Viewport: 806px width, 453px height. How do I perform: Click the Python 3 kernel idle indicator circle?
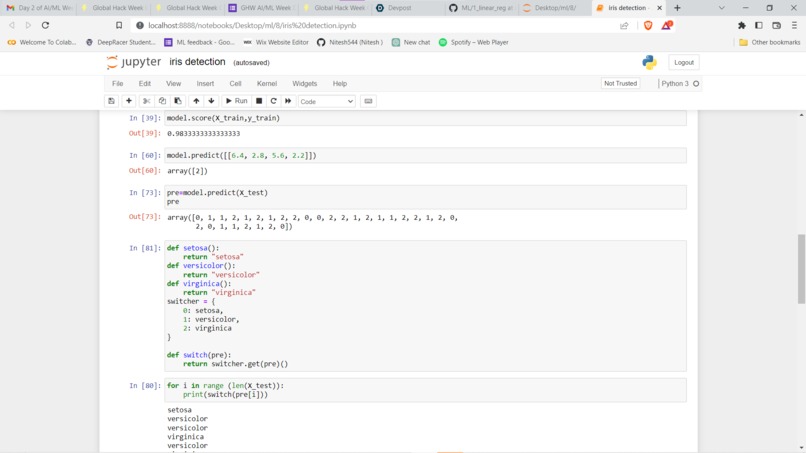tap(696, 83)
